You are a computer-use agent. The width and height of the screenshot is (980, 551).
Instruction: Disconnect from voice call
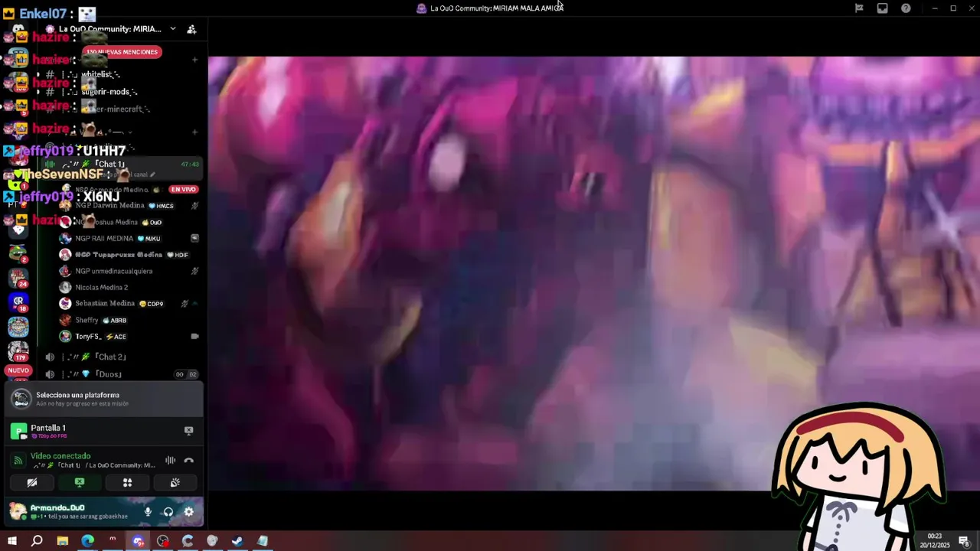pyautogui.click(x=189, y=461)
